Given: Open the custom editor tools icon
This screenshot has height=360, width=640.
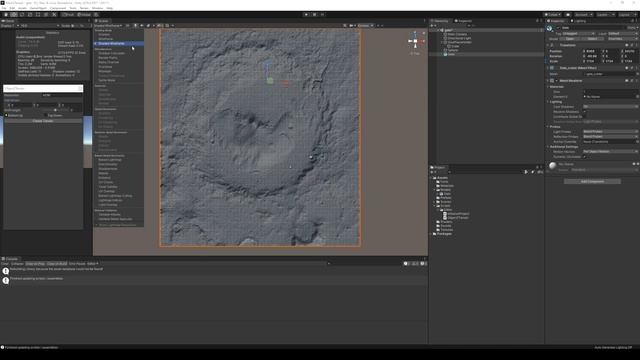Looking at the screenshot, I should (54, 15).
